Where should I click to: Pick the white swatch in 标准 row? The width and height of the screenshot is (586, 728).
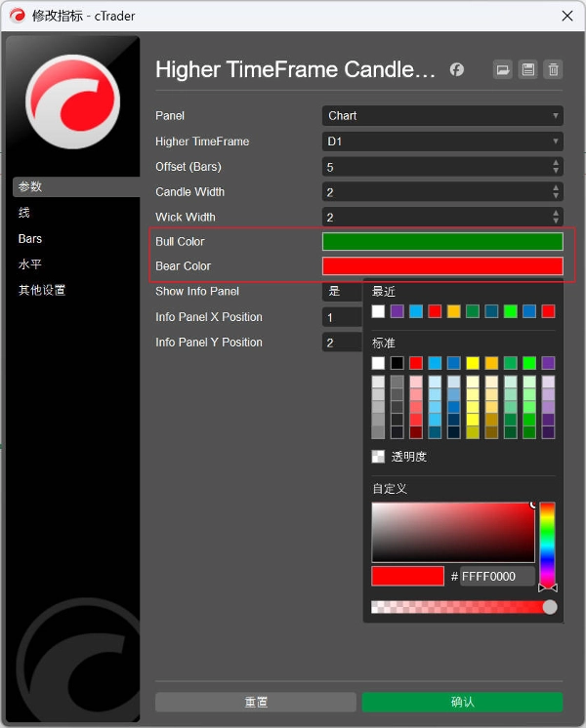(378, 363)
